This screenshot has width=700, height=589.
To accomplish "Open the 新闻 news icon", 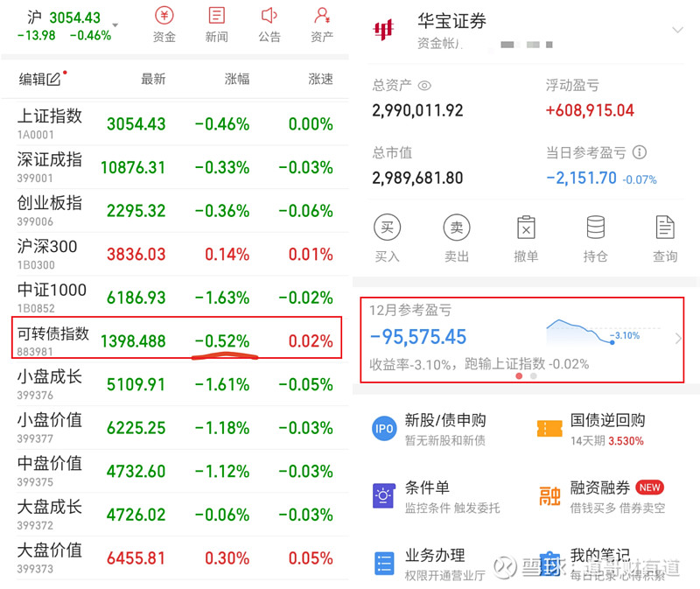I will pyautogui.click(x=216, y=16).
